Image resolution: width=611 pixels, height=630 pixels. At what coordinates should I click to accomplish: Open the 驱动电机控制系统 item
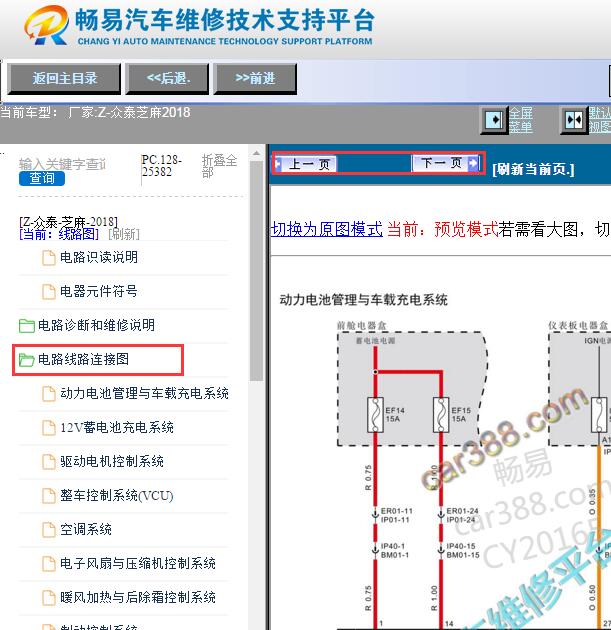(112, 461)
